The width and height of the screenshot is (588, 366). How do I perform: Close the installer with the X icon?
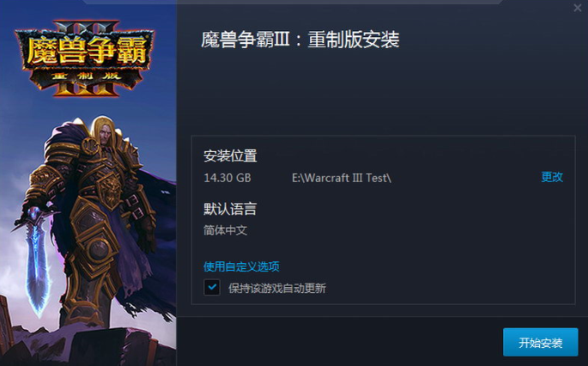point(577,8)
